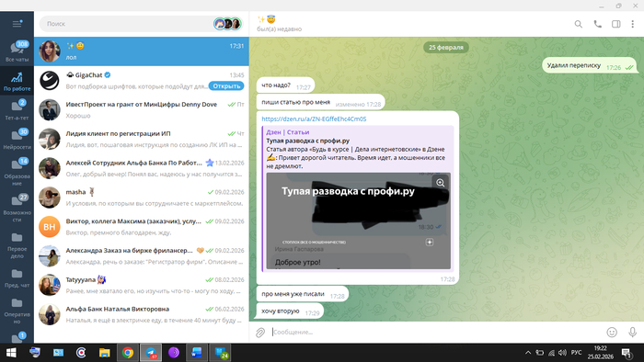Attach a file with the paperclip
This screenshot has width=644, height=362.
coord(260,333)
